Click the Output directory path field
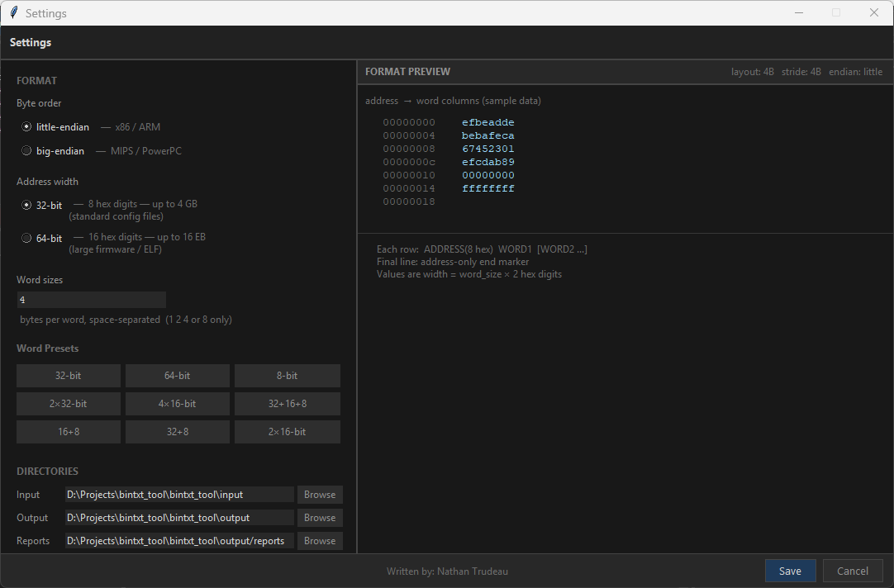Image resolution: width=894 pixels, height=588 pixels. point(179,518)
